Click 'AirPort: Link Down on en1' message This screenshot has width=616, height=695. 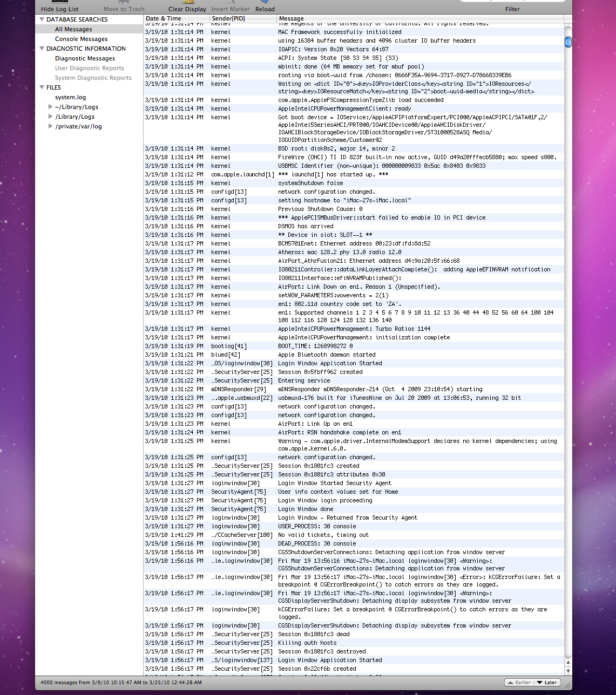pos(359,287)
